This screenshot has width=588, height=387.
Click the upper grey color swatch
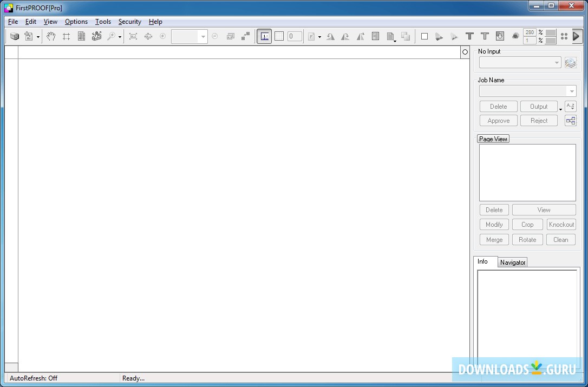(551, 32)
